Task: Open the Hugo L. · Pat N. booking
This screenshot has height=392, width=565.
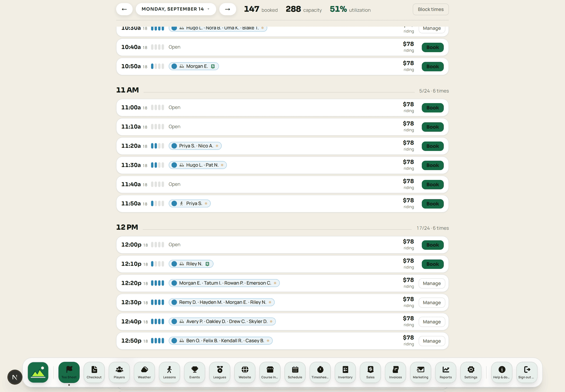Action: coord(197,165)
